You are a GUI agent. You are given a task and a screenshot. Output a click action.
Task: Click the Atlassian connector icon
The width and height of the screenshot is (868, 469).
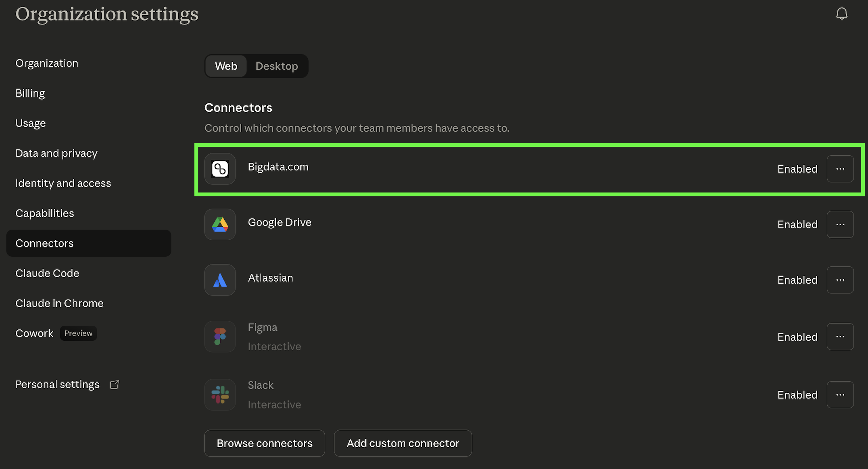pyautogui.click(x=220, y=280)
